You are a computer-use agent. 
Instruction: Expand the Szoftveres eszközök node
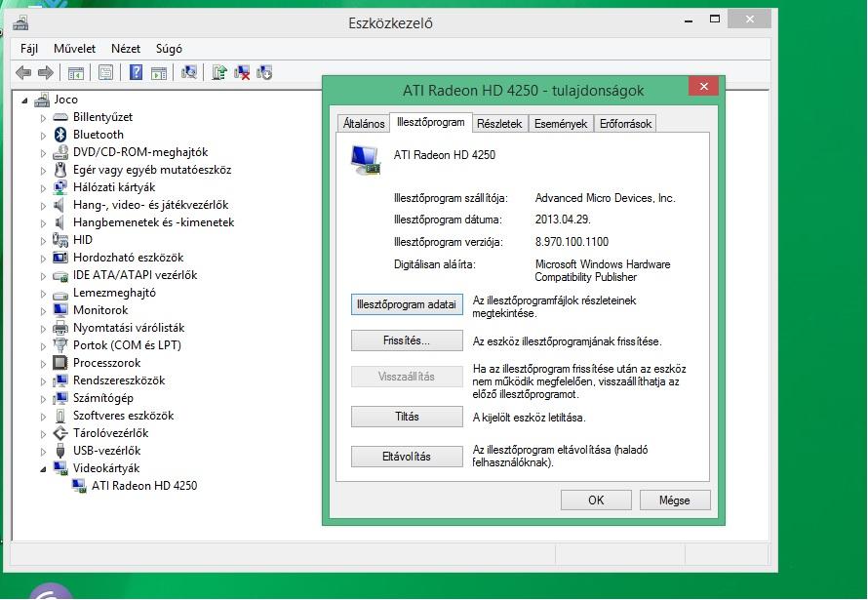[43, 417]
